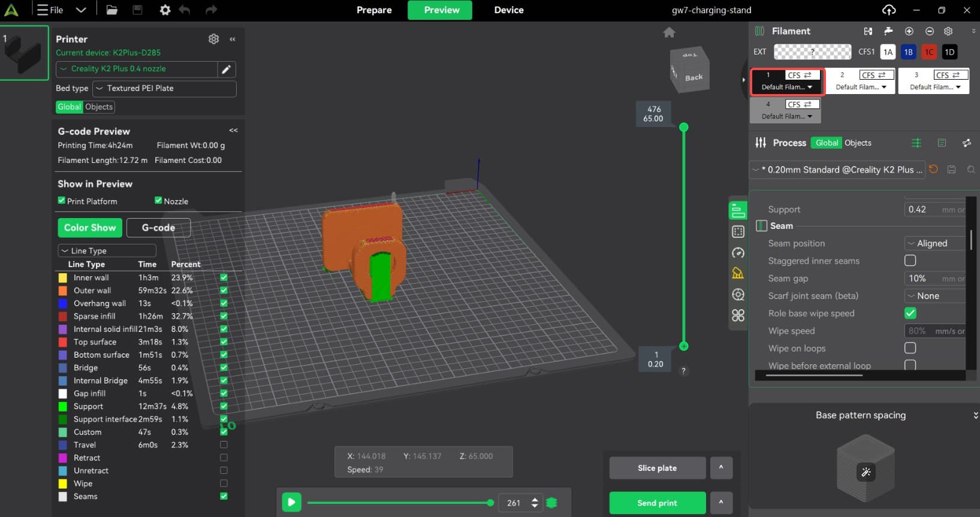Screen dimensions: 980x517
Task: Switch to Prepare tab
Action: click(x=374, y=10)
